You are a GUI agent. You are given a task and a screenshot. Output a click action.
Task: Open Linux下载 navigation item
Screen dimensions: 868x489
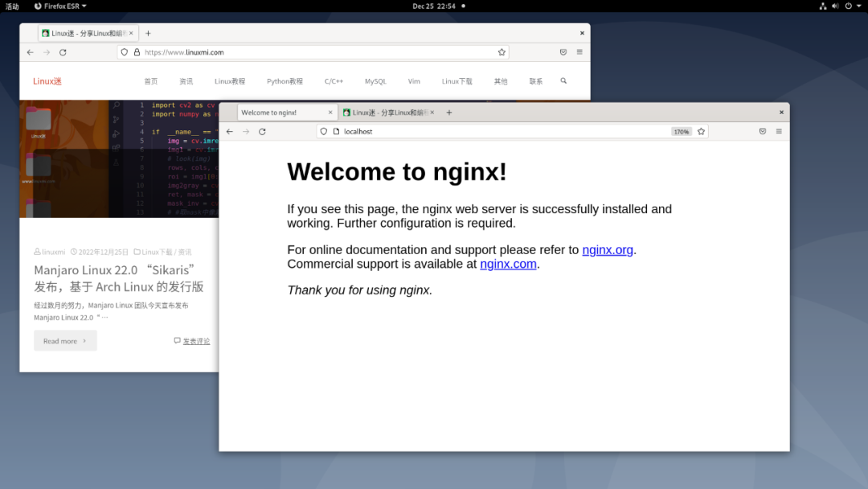(457, 81)
